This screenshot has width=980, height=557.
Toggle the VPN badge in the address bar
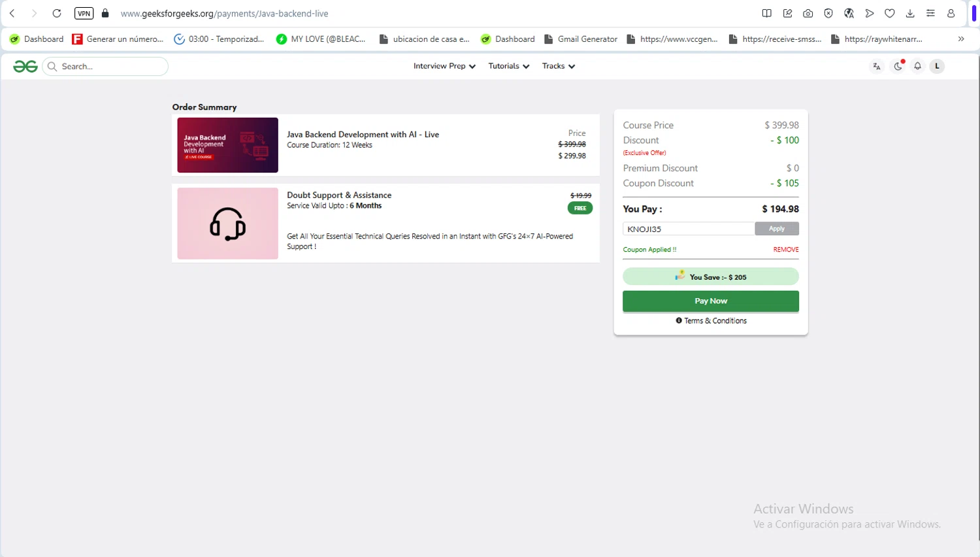point(84,13)
